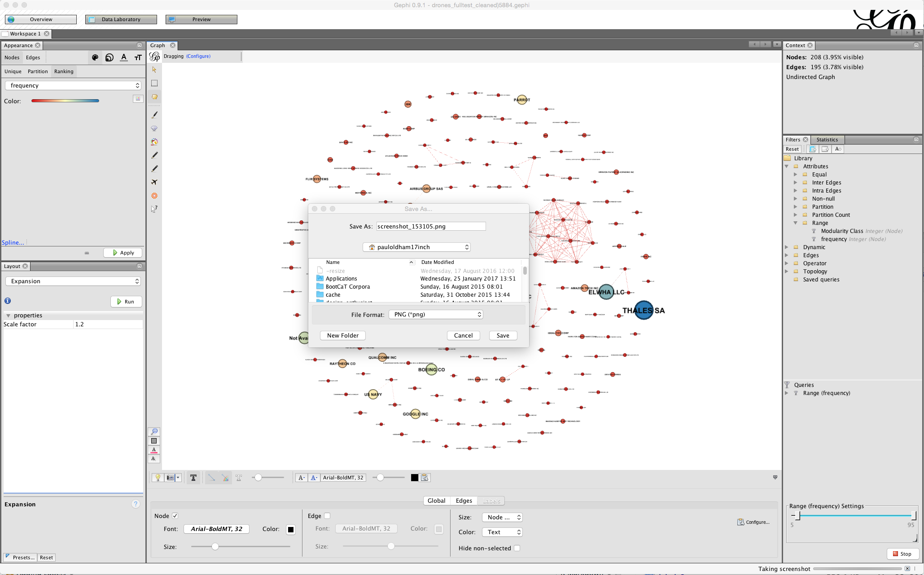This screenshot has width=924, height=575.
Task: Select the Partition appearance tab
Action: point(38,71)
